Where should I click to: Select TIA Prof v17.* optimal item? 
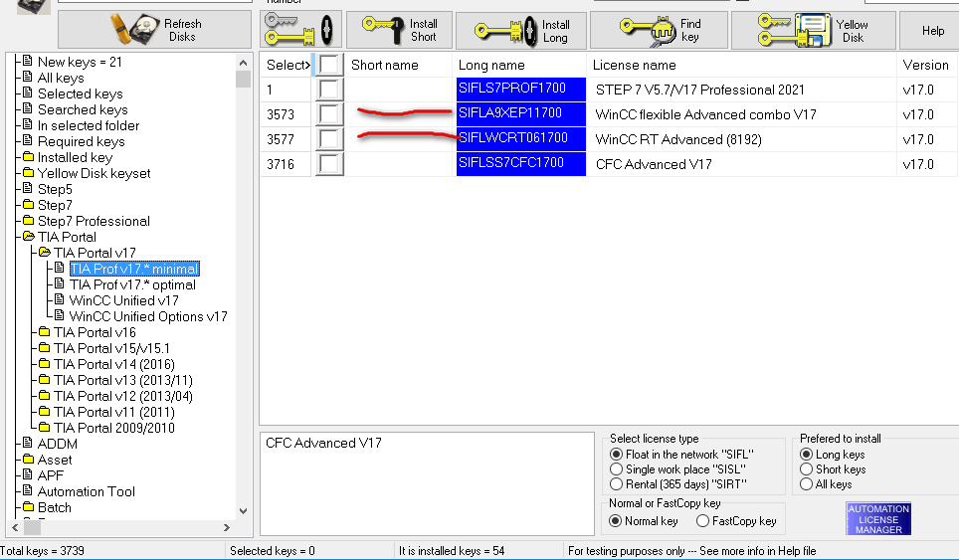tap(132, 284)
